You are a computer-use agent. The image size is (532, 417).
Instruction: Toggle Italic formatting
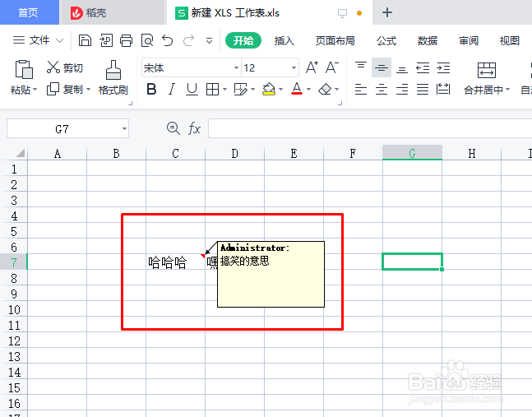pyautogui.click(x=172, y=89)
